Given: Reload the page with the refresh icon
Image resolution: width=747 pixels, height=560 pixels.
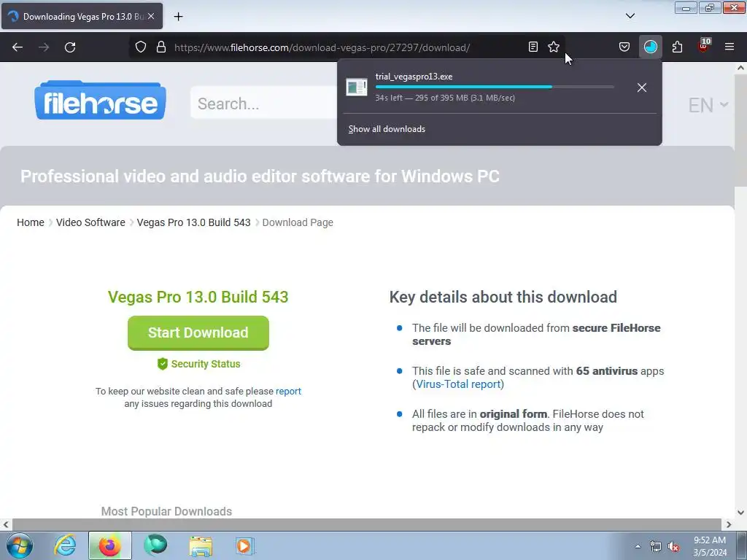Looking at the screenshot, I should (x=70, y=47).
